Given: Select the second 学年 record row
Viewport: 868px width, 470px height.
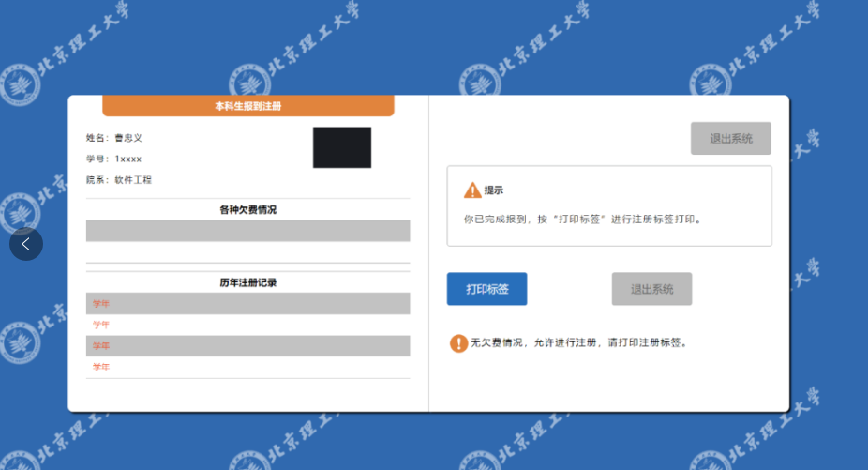Looking at the screenshot, I should click(247, 325).
